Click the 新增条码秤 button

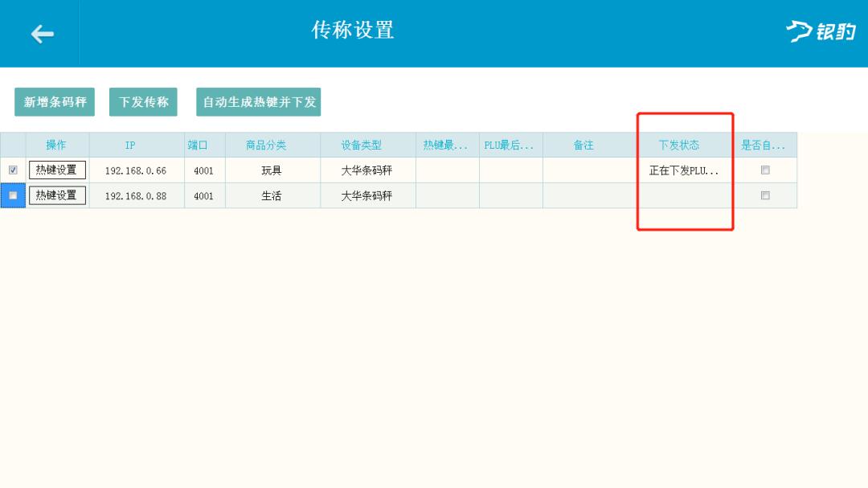pos(54,101)
